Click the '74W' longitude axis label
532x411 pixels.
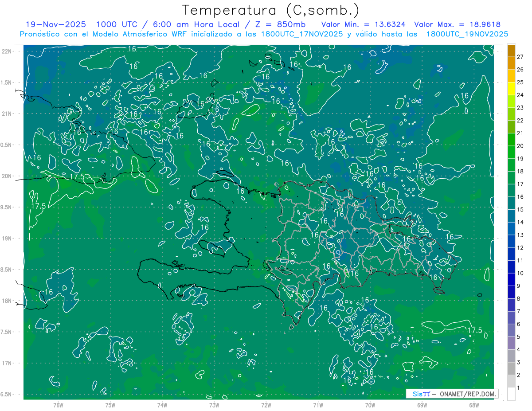(162, 405)
